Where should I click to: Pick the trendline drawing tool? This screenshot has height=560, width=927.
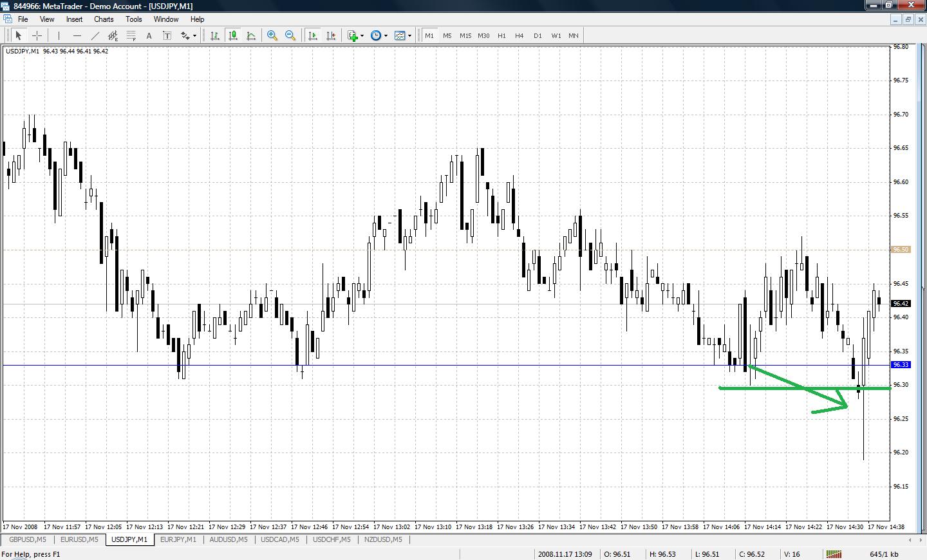pos(95,36)
